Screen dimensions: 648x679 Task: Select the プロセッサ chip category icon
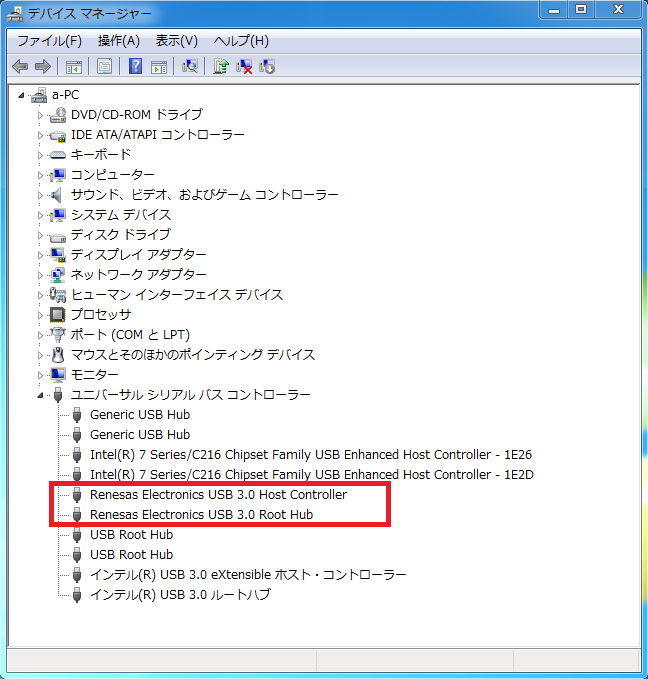pos(58,315)
